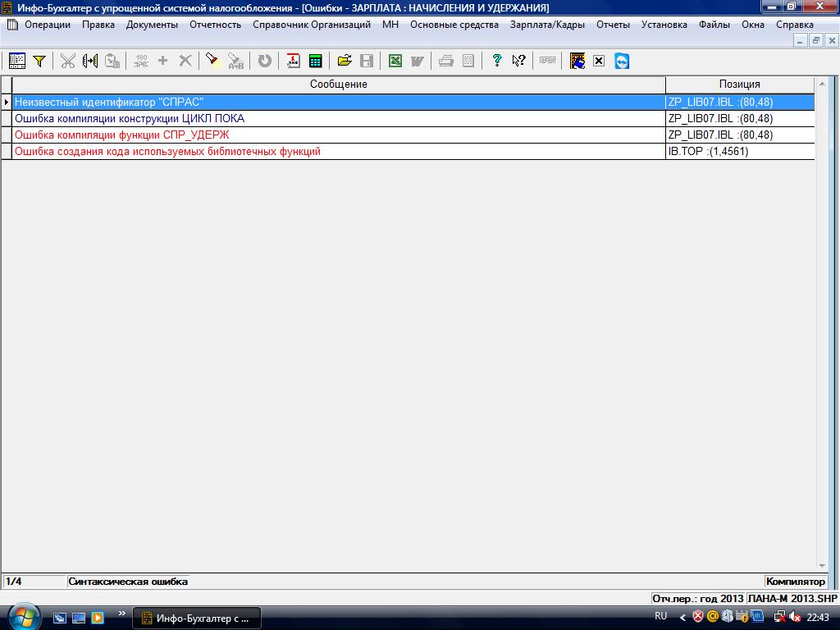The width and height of the screenshot is (840, 630).
Task: Click the Позиция column header
Action: pyautogui.click(x=739, y=84)
